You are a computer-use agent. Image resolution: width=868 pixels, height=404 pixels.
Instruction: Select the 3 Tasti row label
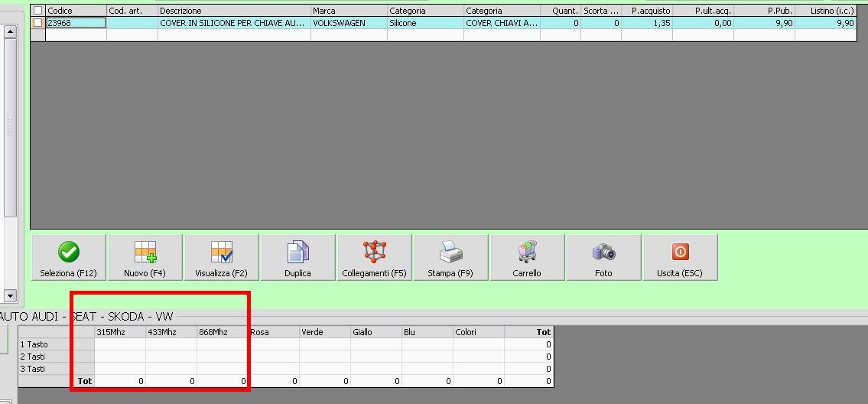57,369
